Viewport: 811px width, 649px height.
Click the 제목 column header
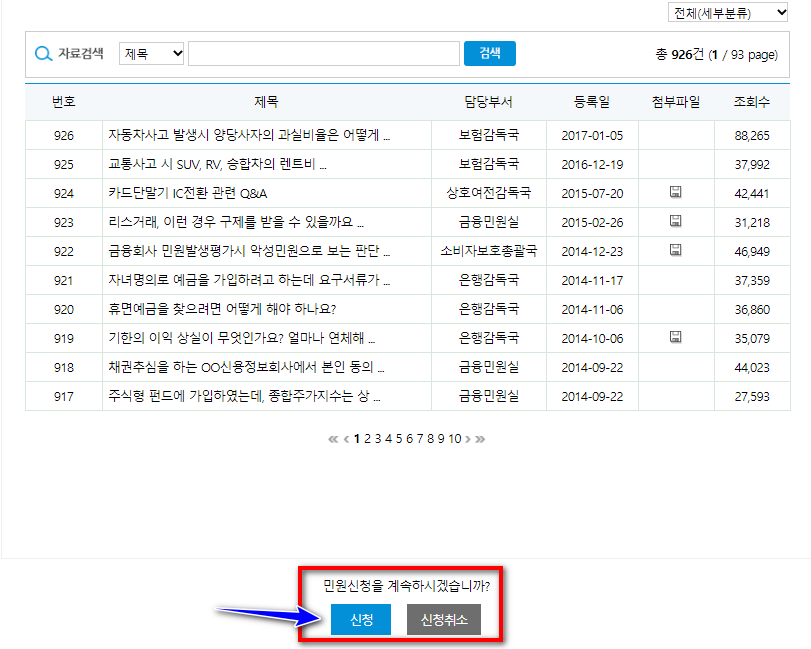(x=266, y=102)
